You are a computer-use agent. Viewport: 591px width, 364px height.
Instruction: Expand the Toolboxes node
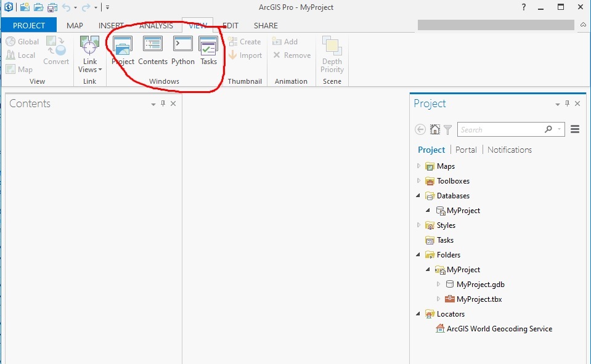pyautogui.click(x=418, y=180)
